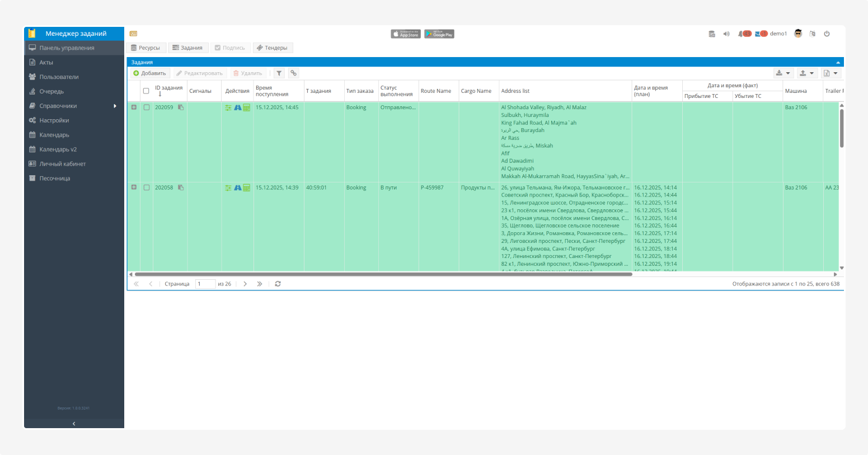
Task: Click the copy icon beside ID 202059
Action: click(181, 107)
